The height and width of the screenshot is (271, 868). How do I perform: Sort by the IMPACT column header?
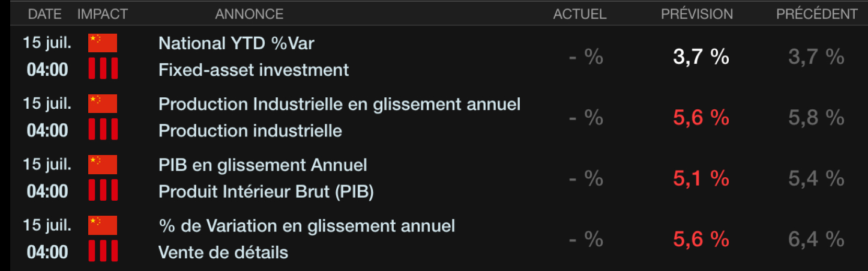click(x=103, y=14)
